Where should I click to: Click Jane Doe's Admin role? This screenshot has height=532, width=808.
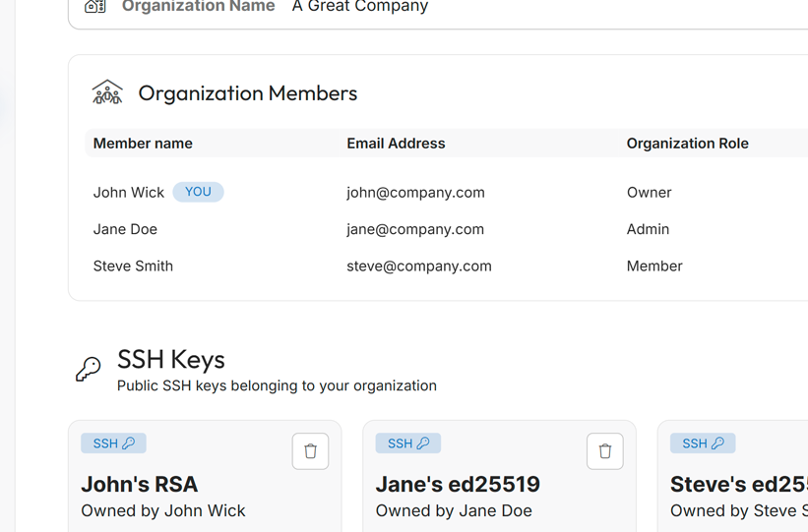pos(648,229)
